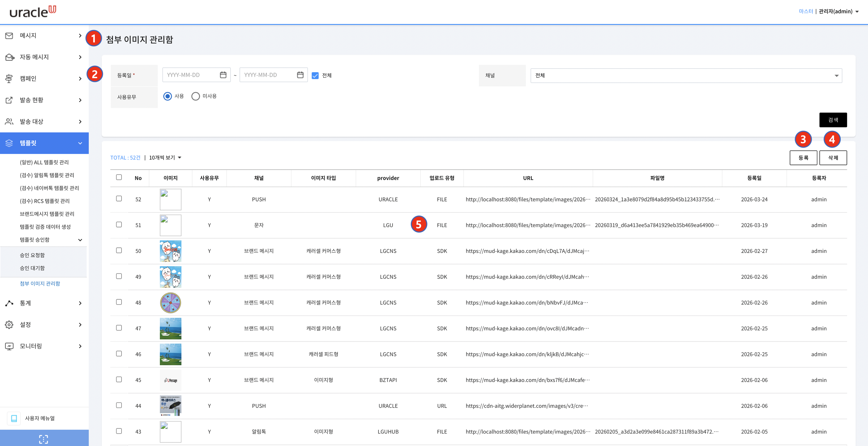Click the 설정 gear icon in sidebar
The width and height of the screenshot is (868, 446).
click(x=9, y=325)
